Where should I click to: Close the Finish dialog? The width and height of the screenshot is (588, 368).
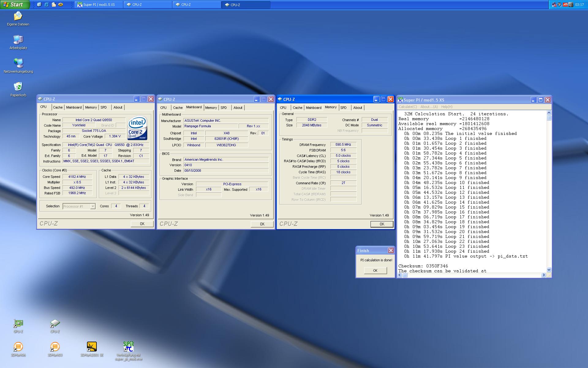point(391,251)
